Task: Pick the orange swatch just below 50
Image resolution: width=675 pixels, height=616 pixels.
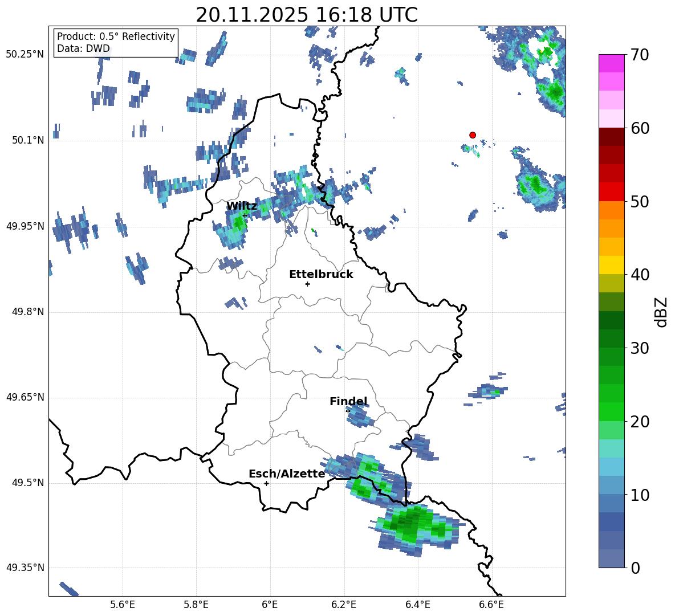Action: click(611, 210)
